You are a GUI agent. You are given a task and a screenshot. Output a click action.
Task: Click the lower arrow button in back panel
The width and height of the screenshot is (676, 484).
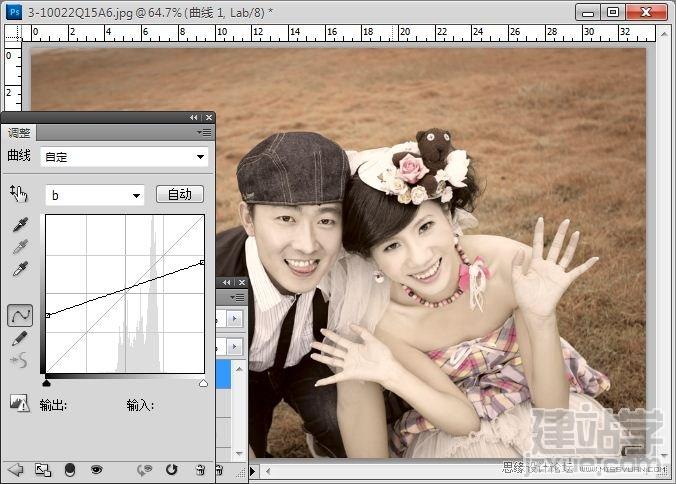[235, 347]
